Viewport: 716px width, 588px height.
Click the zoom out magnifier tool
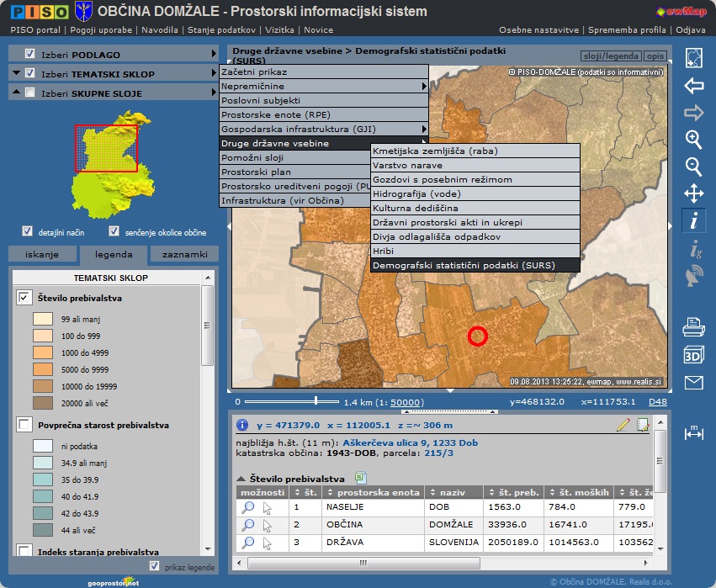(x=693, y=167)
